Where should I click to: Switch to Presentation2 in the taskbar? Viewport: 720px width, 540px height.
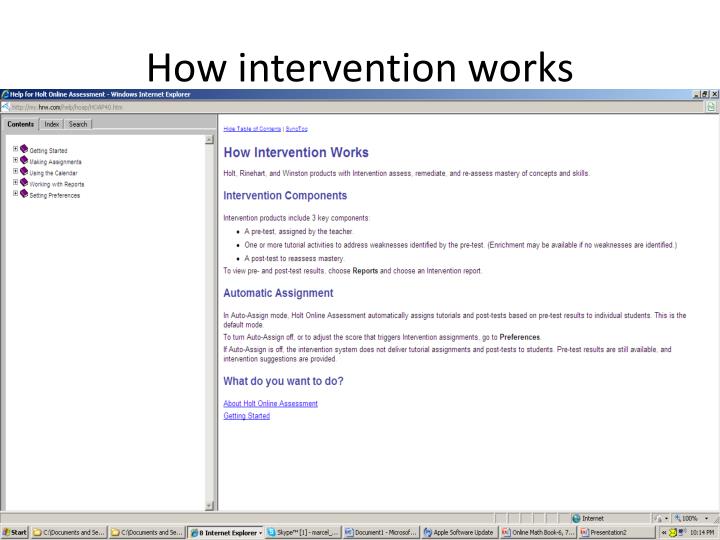pos(616,533)
